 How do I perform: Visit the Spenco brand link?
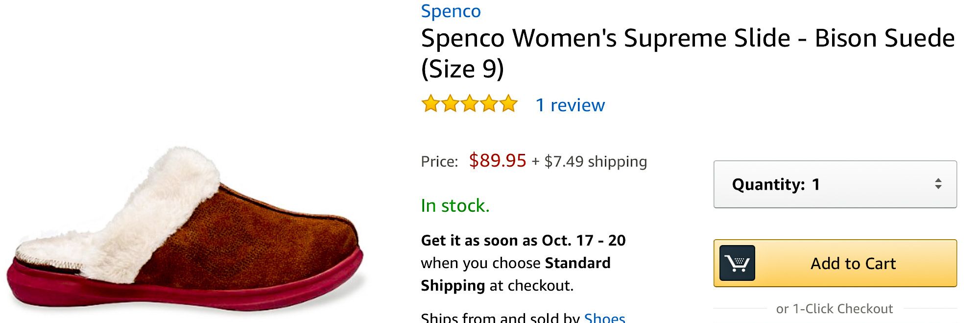coord(451,11)
